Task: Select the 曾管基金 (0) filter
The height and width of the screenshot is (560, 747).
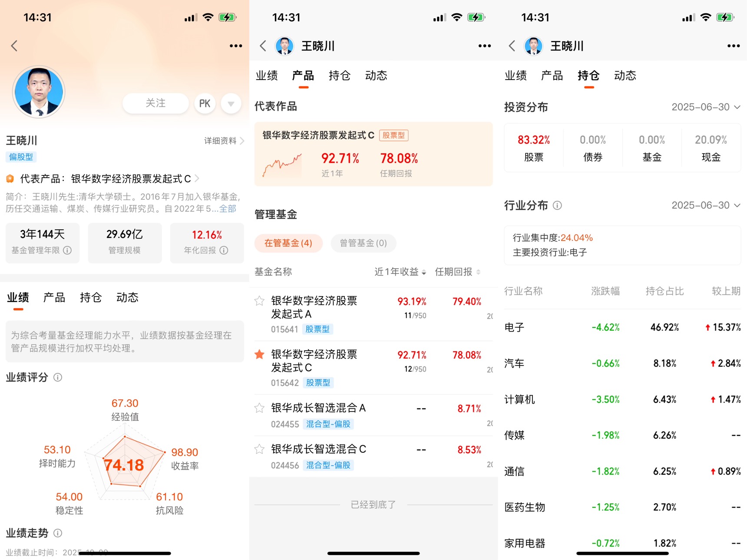Action: pos(364,243)
